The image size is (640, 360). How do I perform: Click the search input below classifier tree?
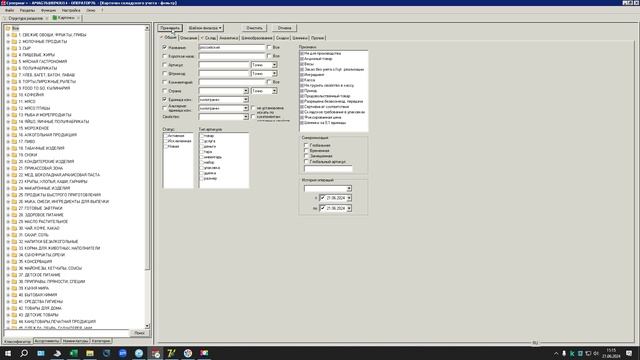coord(67,333)
